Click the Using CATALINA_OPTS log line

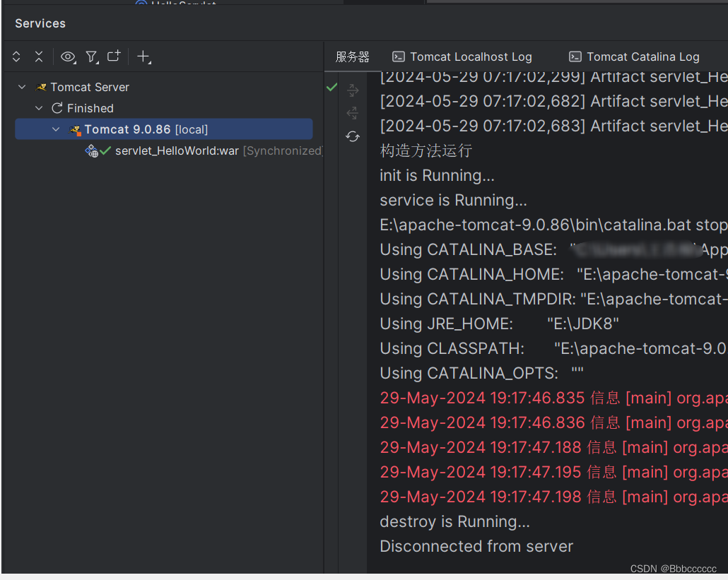tap(481, 373)
